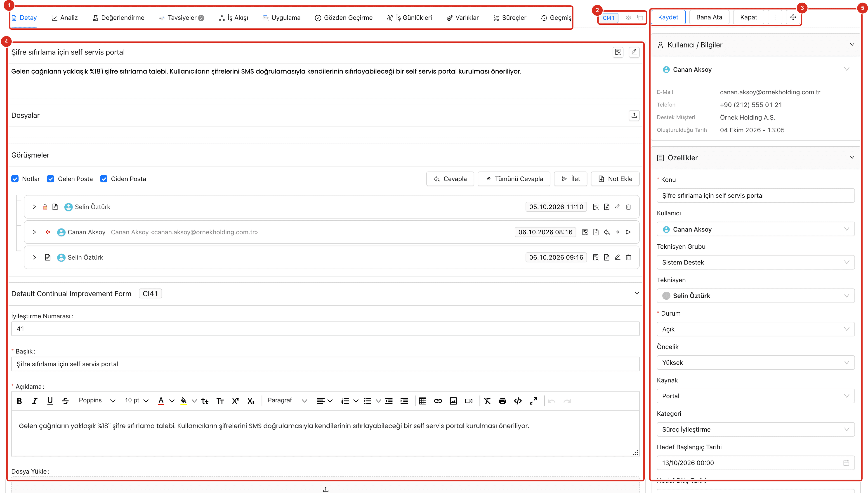Screen dimensions: 868x493
Task: Uncheck the Giden Posta checkbox
Action: (x=104, y=179)
